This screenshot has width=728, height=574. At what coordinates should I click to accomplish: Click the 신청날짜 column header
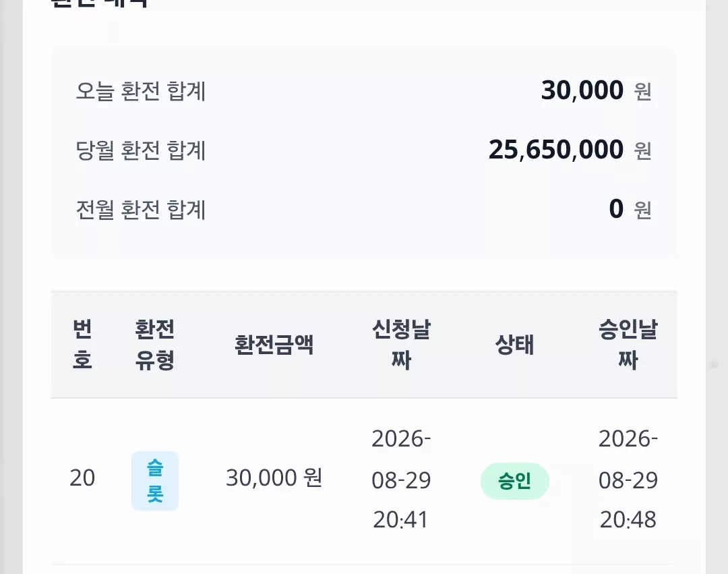(x=401, y=344)
